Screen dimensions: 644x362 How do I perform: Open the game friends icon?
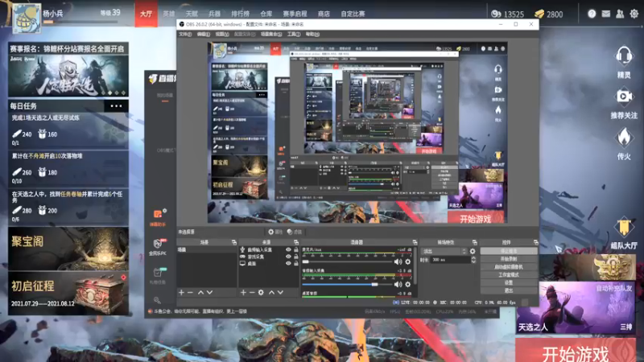click(620, 14)
